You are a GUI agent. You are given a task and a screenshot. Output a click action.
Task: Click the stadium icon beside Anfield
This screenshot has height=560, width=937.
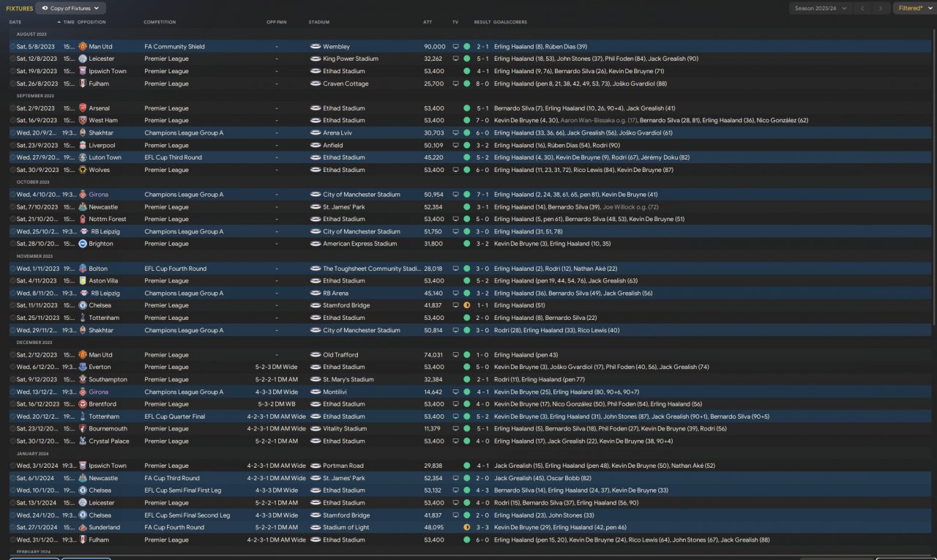tap(316, 145)
